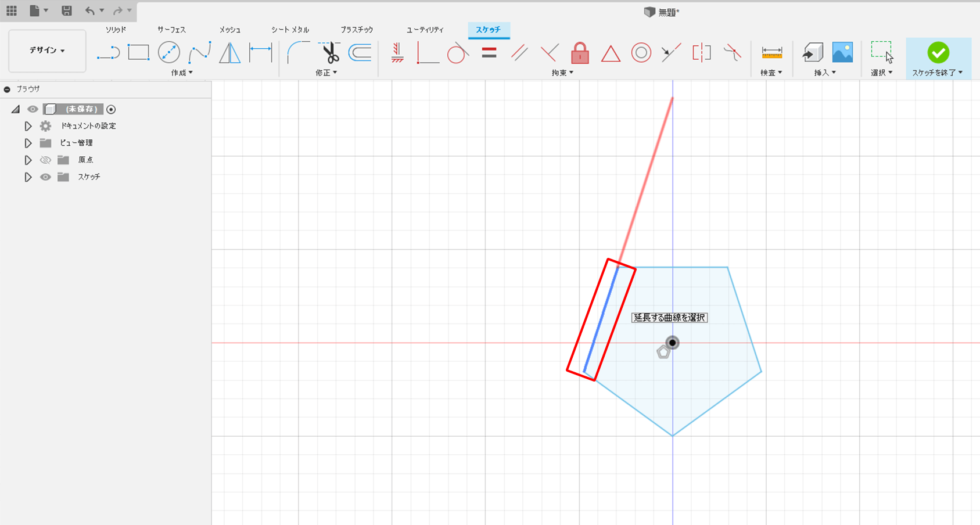
Task: Open the 拘束 dropdown menu
Action: pos(562,73)
